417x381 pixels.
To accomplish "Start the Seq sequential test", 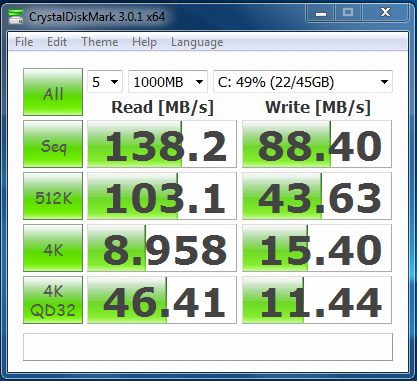I will tap(53, 144).
